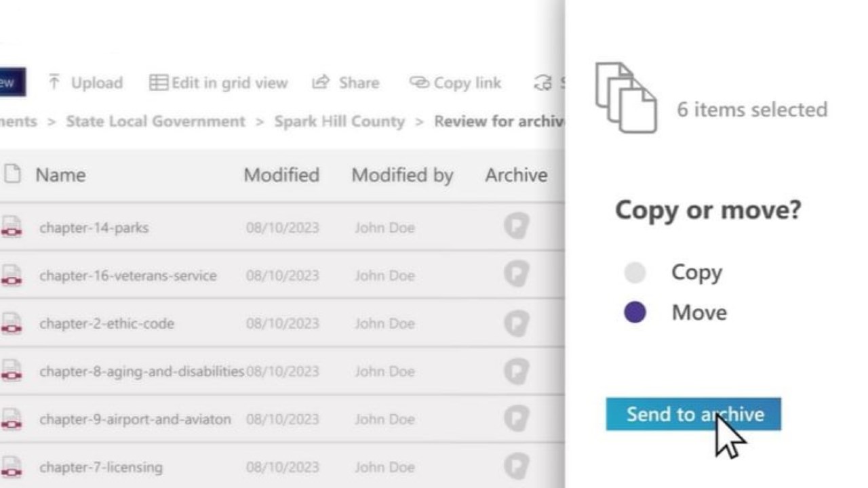Click archive icon for chapter-2-ethic-code
The width and height of the screenshot is (868, 488).
coord(516,323)
